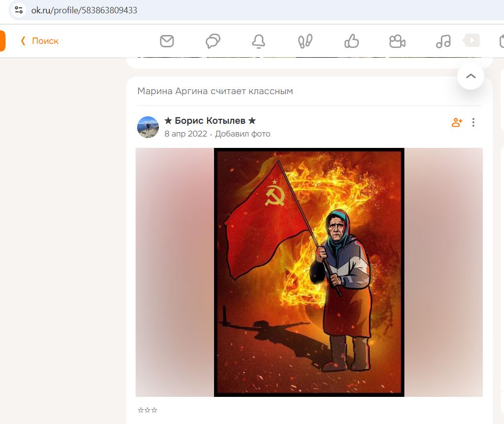Click the site information icon in address bar

click(19, 10)
